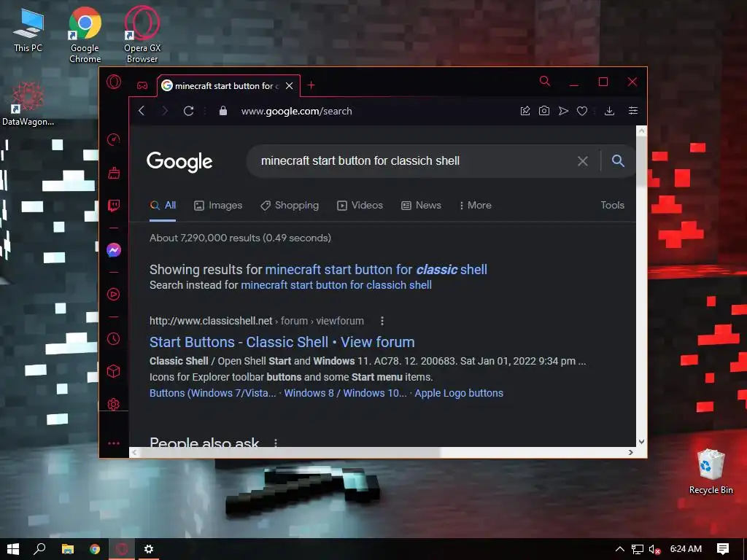Switch to Shopping results
The height and width of the screenshot is (560, 747).
click(x=290, y=205)
